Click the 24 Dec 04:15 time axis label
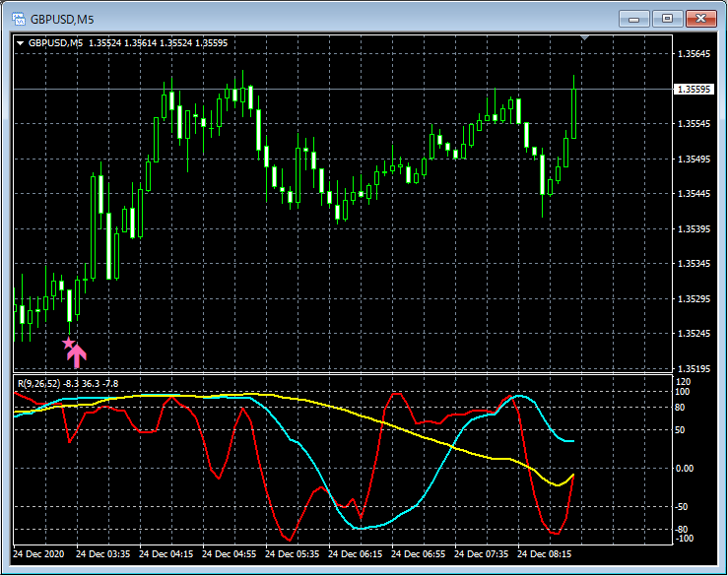Viewport: 728px width, 576px height. click(x=169, y=553)
